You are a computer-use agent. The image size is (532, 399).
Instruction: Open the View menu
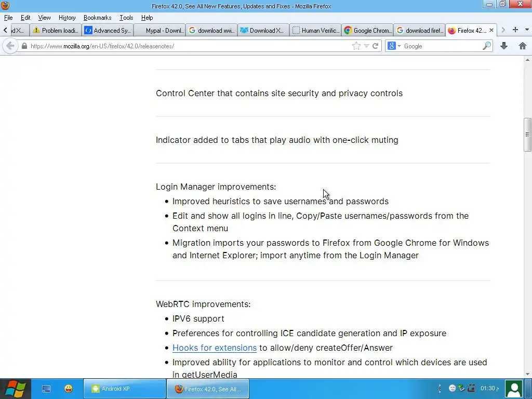pos(45,18)
